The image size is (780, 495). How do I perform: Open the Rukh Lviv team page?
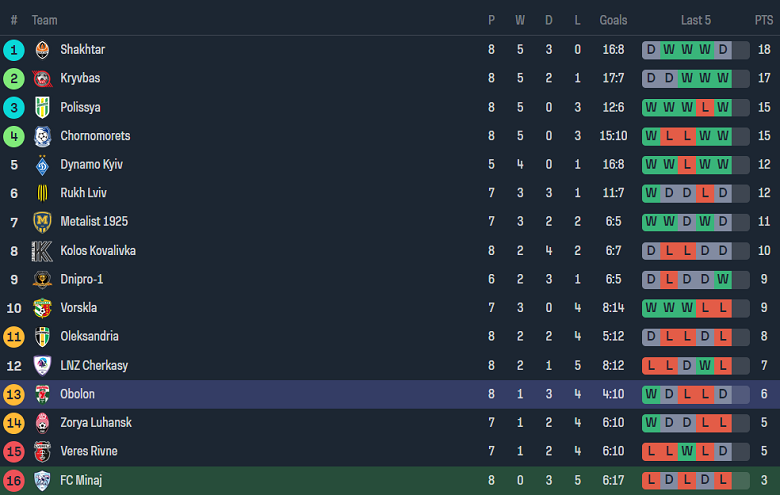pos(83,193)
